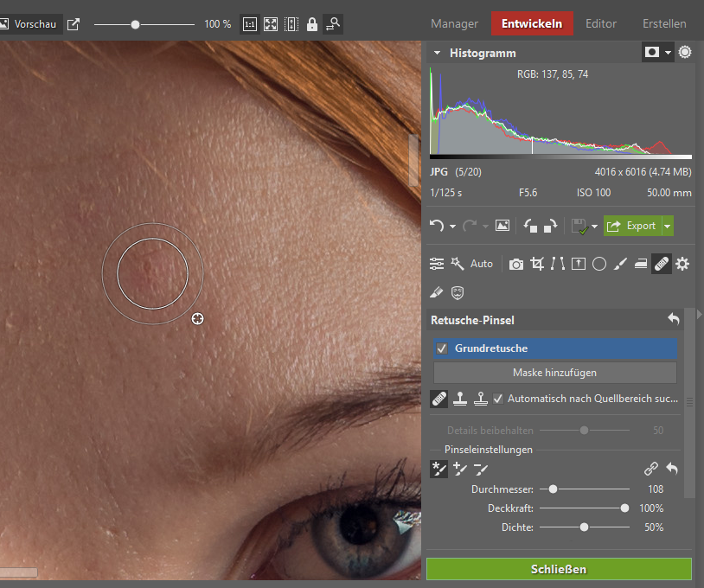Open the undo history dropdown

tap(452, 227)
